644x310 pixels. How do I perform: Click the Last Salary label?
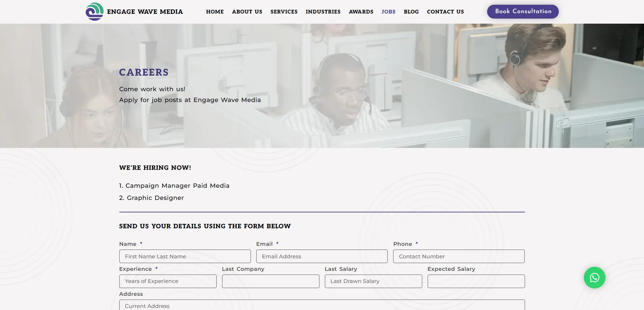[x=341, y=269]
